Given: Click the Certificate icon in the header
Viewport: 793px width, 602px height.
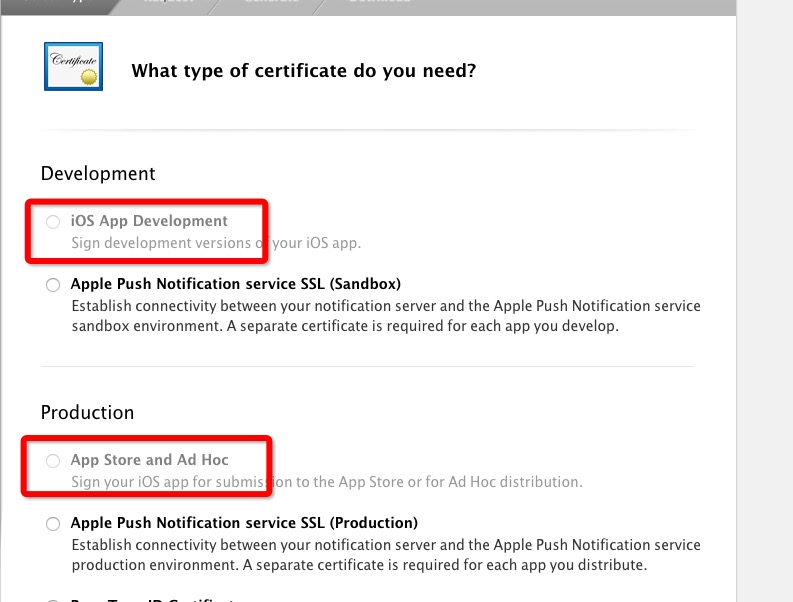Looking at the screenshot, I should pyautogui.click(x=73, y=66).
